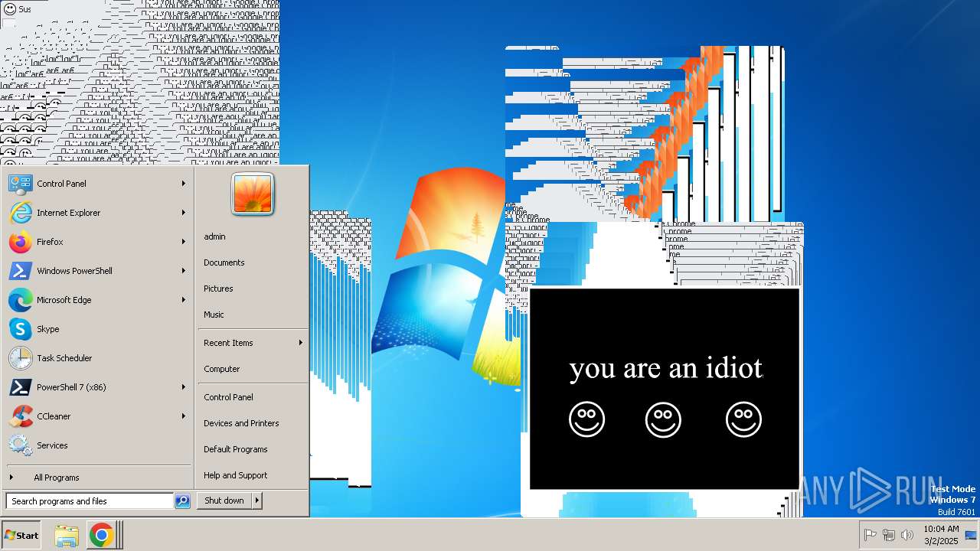Launch Internet Explorer from its icon
The width and height of the screenshot is (980, 551).
pyautogui.click(x=21, y=213)
